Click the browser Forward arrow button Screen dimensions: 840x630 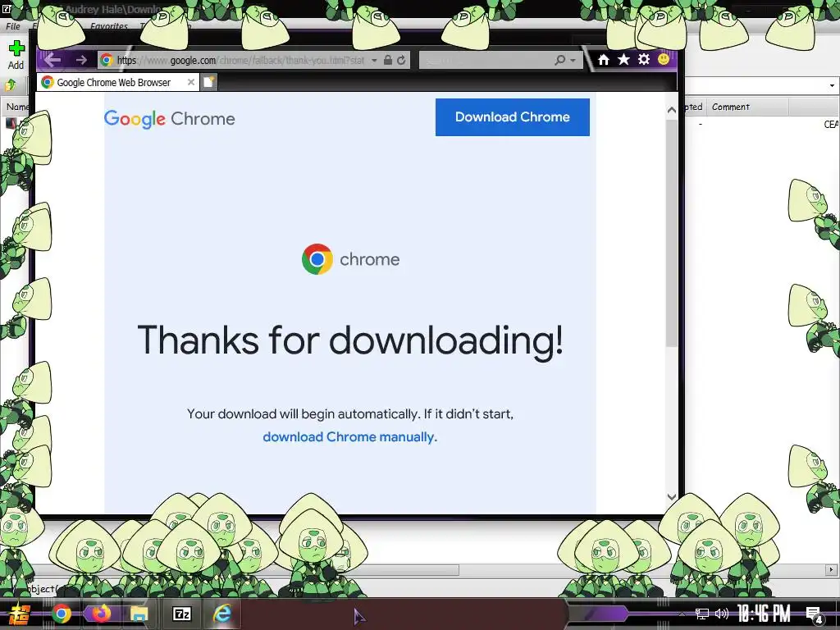[x=81, y=60]
